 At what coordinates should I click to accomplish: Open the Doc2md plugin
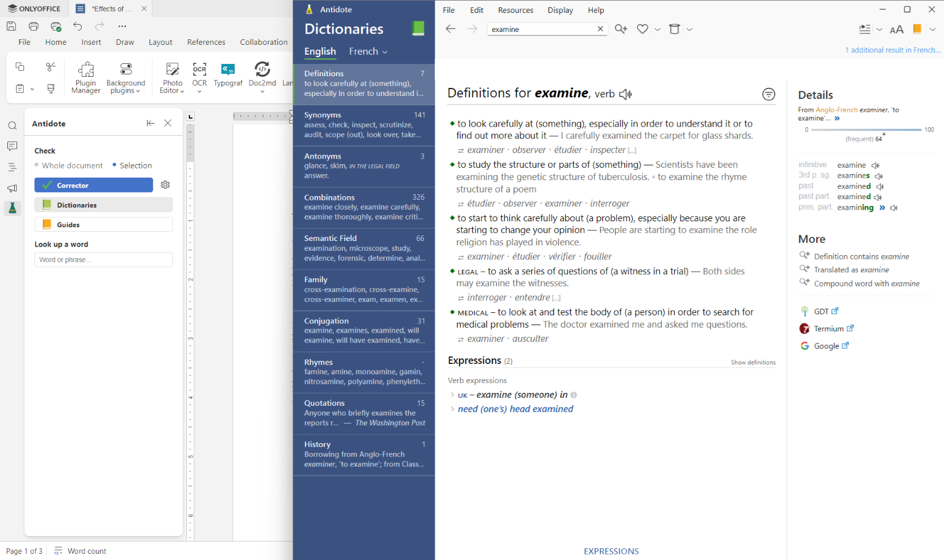(262, 77)
